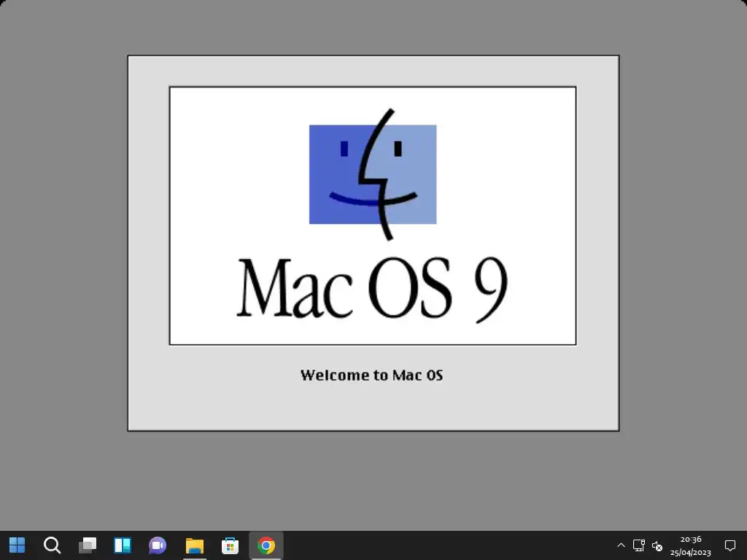Open the notification center icon
This screenshot has height=560, width=747.
729,545
